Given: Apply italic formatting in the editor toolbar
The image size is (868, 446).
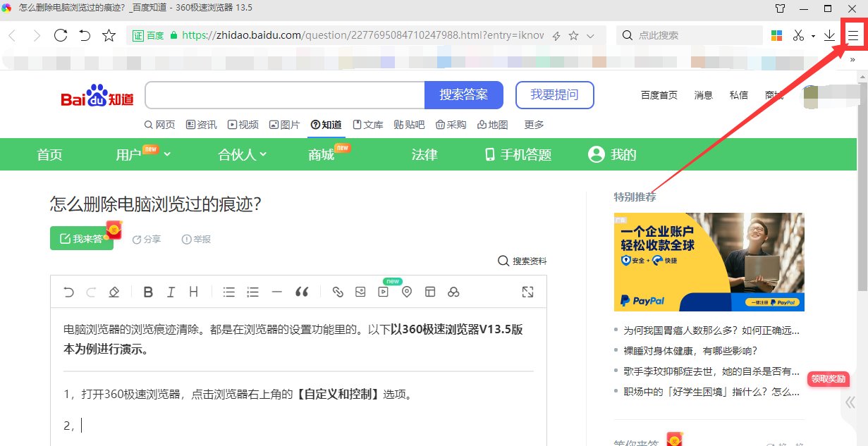Looking at the screenshot, I should click(x=169, y=291).
